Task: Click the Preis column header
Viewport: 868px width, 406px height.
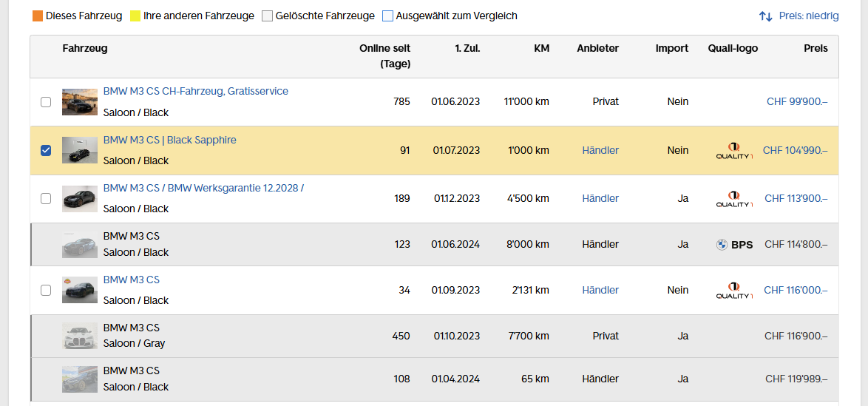Action: point(816,48)
